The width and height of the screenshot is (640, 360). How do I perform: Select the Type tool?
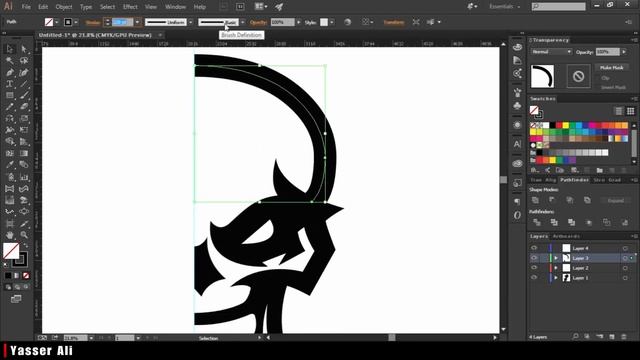tap(9, 84)
